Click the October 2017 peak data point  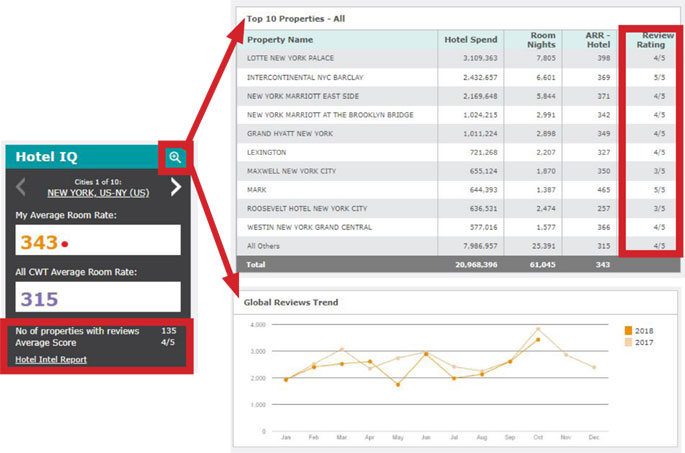click(538, 329)
